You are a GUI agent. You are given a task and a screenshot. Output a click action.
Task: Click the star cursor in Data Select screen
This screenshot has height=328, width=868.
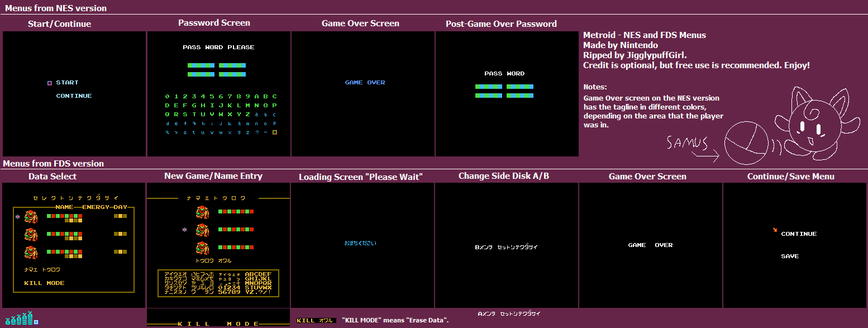(x=17, y=216)
